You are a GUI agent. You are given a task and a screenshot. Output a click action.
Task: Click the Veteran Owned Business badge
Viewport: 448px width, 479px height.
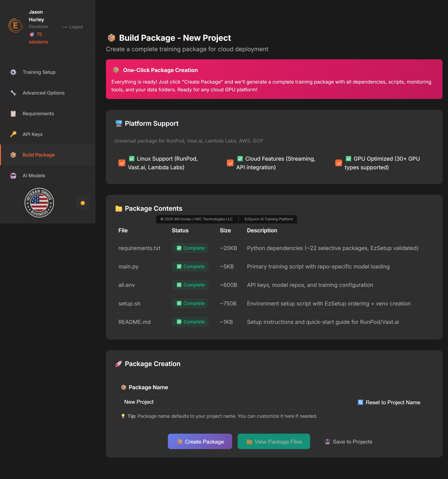click(39, 203)
